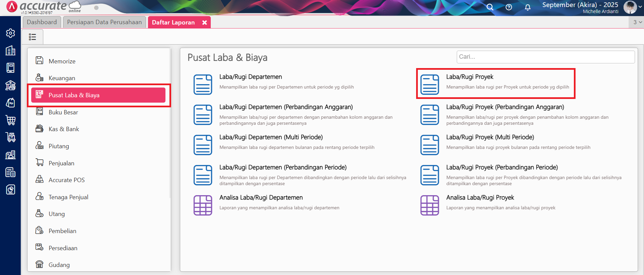Screen dimensions: 644x275
Task: Click the shopping cart sidebar icon
Action: pyautogui.click(x=10, y=120)
